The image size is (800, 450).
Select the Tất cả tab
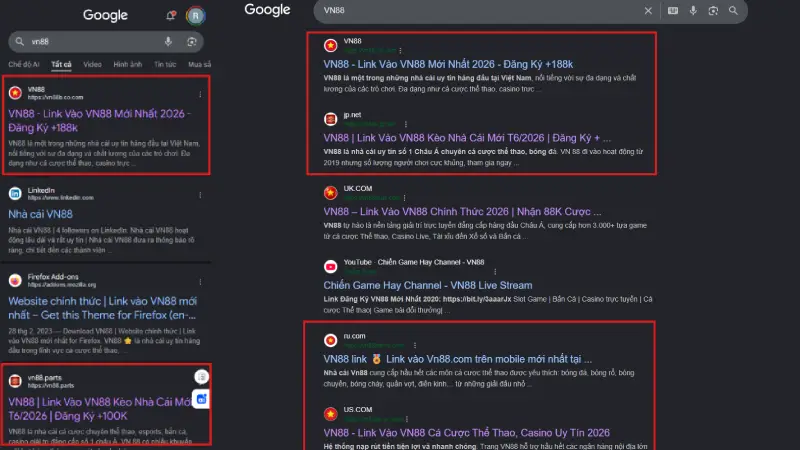61,64
